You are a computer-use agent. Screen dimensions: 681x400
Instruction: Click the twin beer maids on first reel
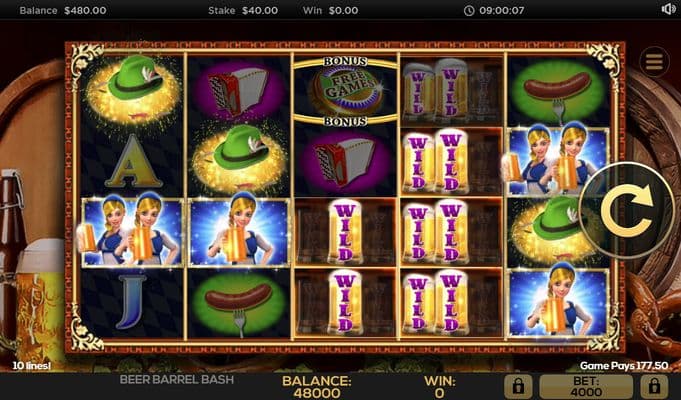tap(132, 231)
